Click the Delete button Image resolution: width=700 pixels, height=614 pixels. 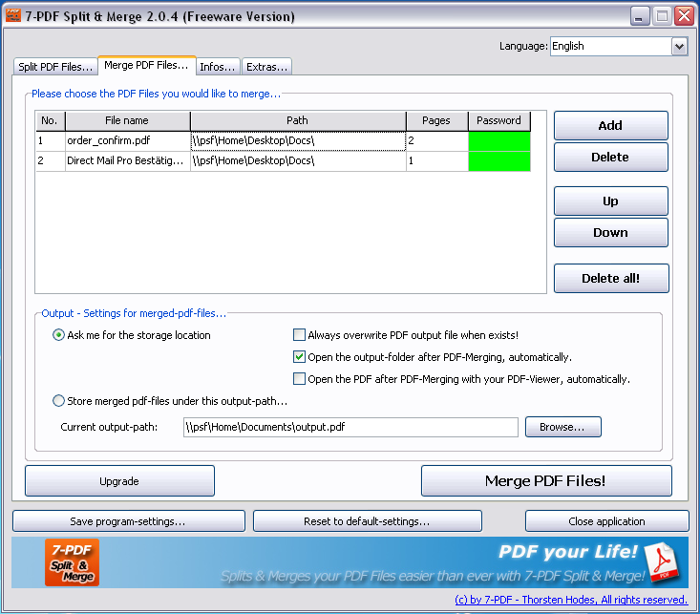coord(611,158)
